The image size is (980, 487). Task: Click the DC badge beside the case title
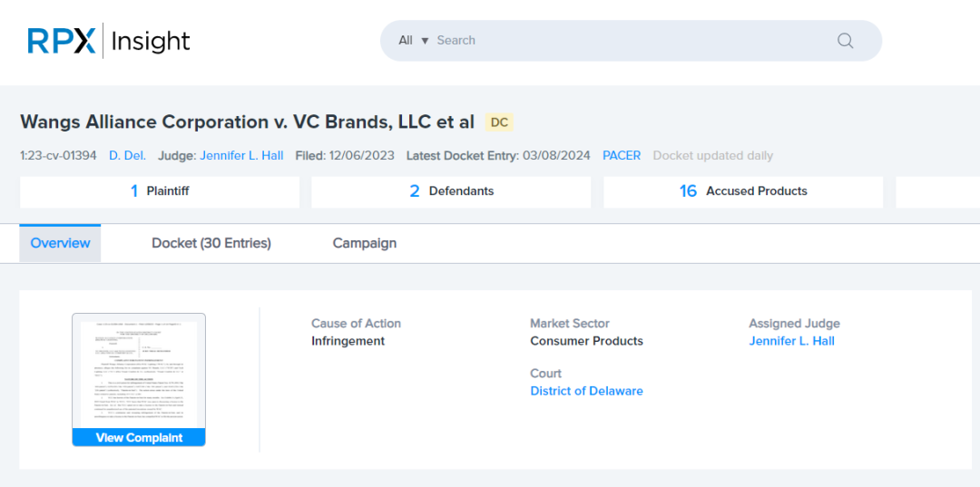pos(499,122)
